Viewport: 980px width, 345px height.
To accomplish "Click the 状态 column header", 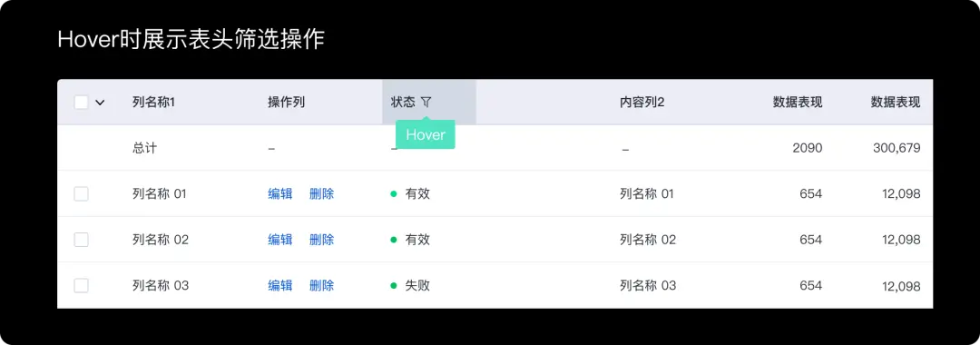I will 403,102.
